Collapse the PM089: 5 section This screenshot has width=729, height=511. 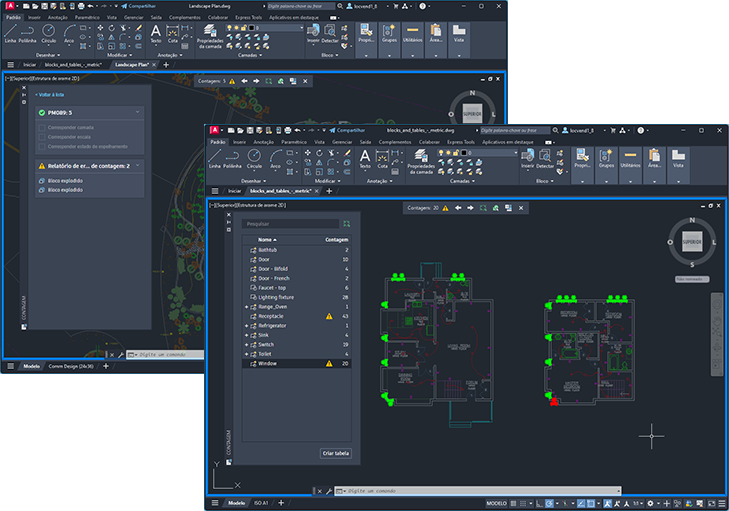point(138,113)
